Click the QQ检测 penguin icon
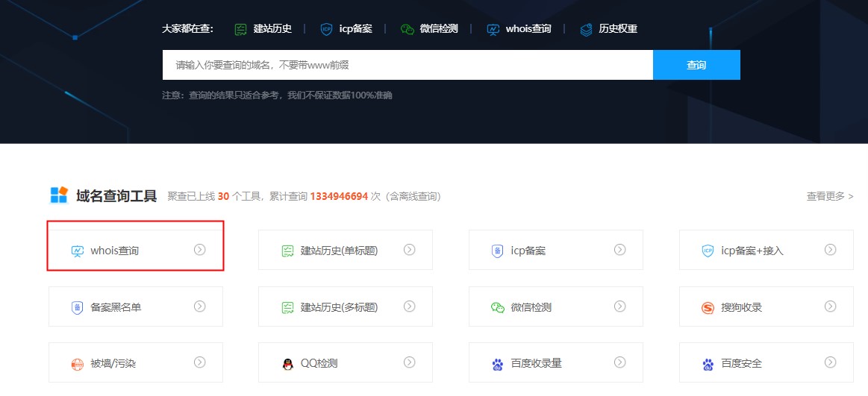The height and width of the screenshot is (396, 868). [287, 364]
